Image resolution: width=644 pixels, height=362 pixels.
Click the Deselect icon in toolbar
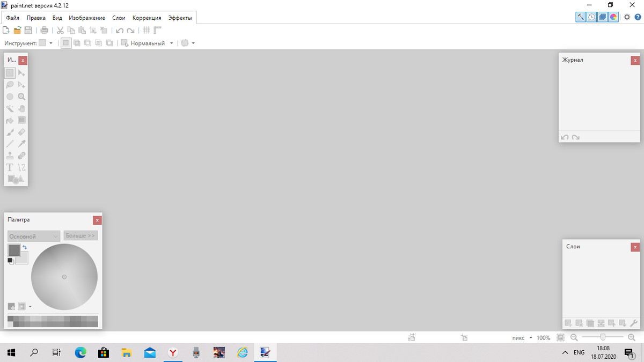[104, 31]
